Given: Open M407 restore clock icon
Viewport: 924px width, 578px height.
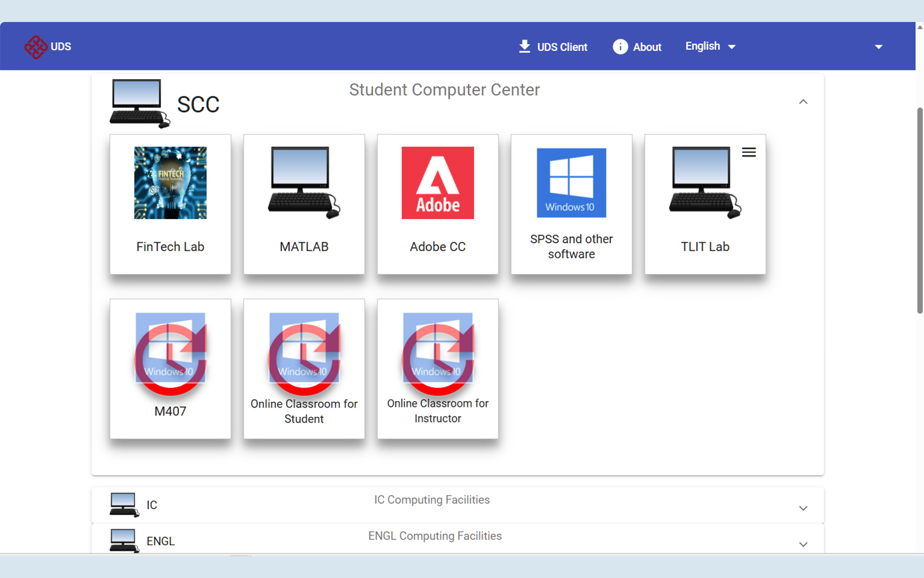Looking at the screenshot, I should click(170, 354).
